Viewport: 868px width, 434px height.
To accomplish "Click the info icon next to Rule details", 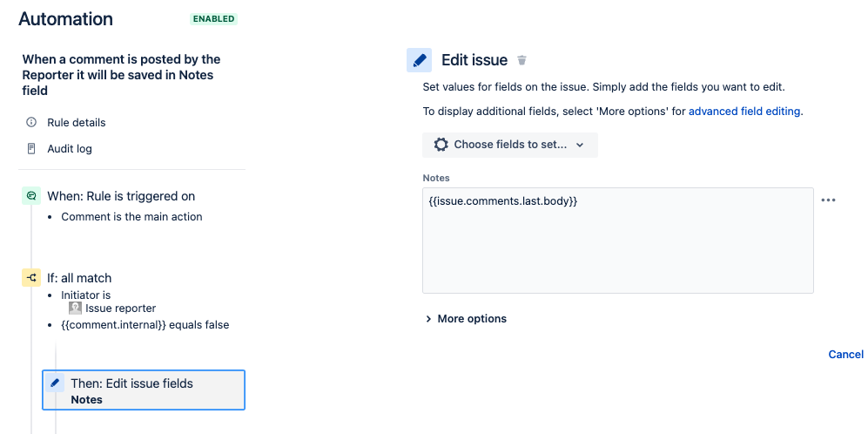I will point(31,123).
